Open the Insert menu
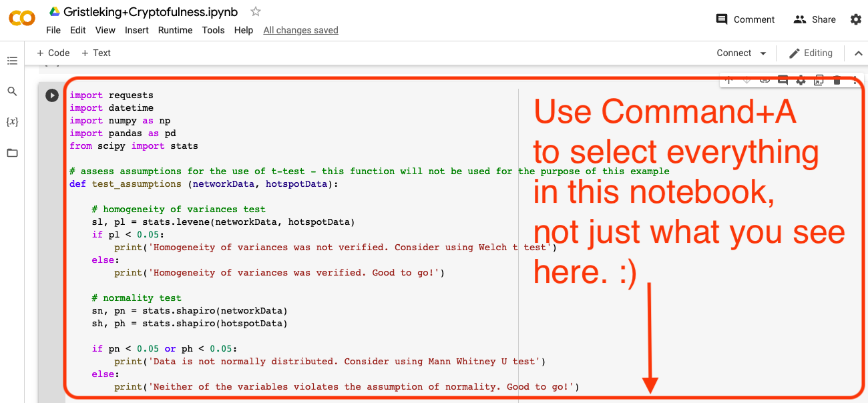 tap(137, 30)
